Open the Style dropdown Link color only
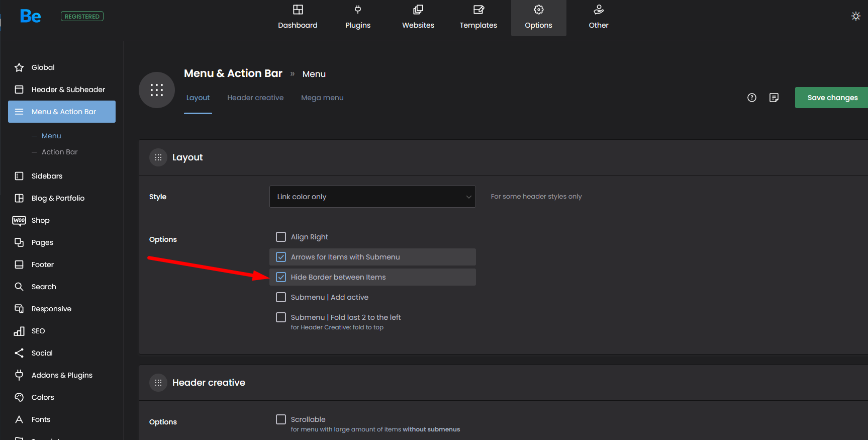This screenshot has width=868, height=440. click(x=372, y=197)
